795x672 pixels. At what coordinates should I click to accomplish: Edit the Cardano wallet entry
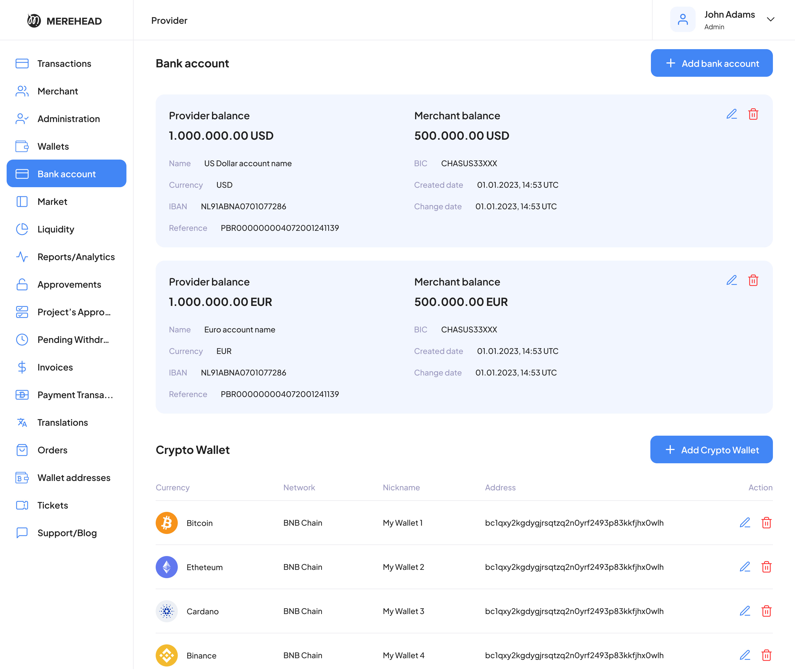tap(745, 611)
